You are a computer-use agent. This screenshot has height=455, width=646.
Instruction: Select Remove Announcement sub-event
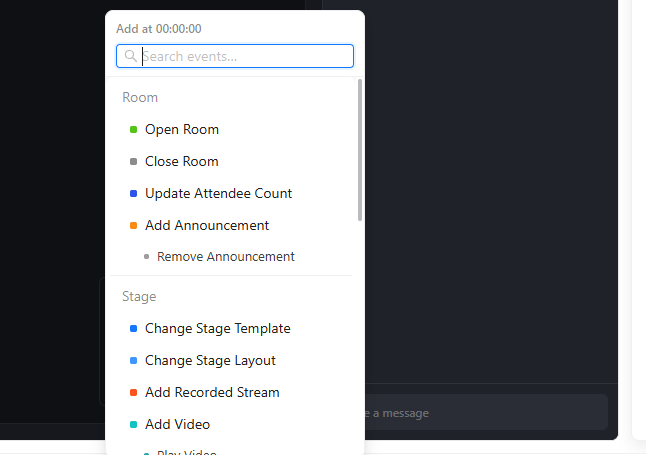pyautogui.click(x=231, y=257)
